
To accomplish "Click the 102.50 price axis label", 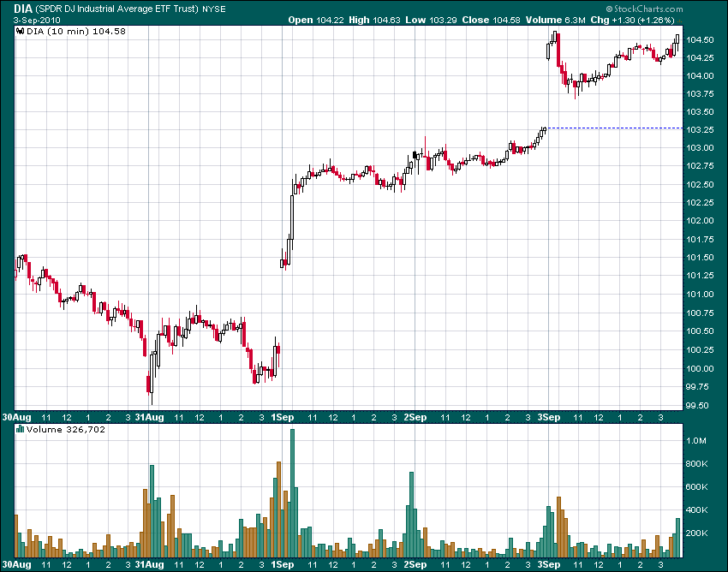I will click(700, 185).
